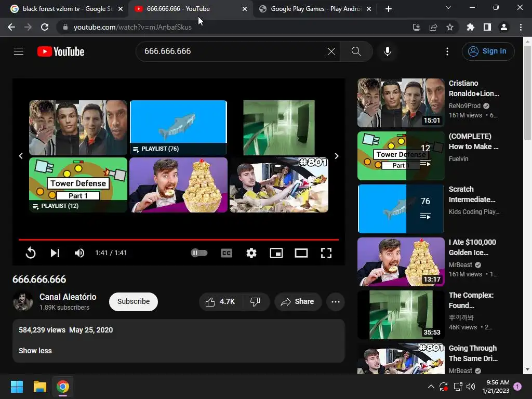This screenshot has height=399, width=532.
Task: Replay the video
Action: (31, 253)
